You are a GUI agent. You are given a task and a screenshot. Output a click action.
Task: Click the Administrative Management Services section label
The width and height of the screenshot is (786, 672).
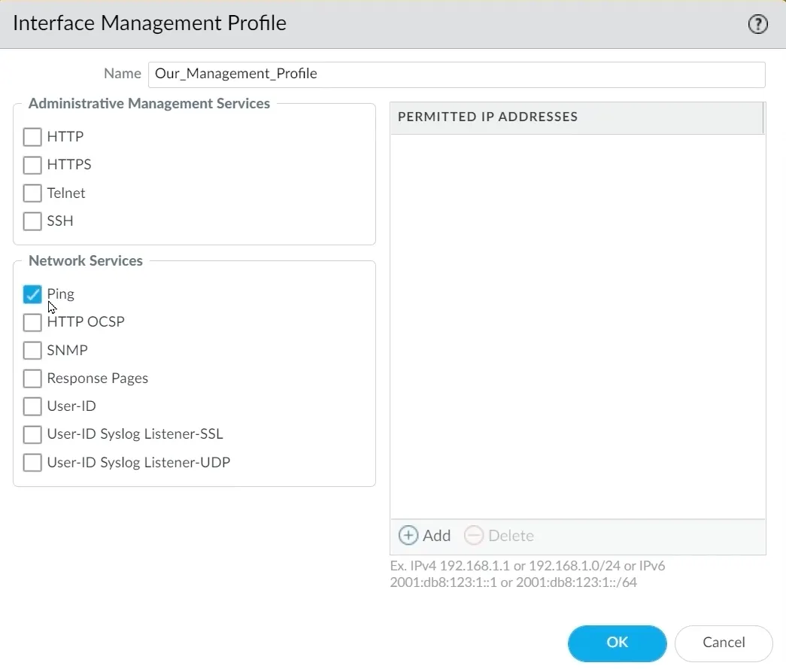click(149, 103)
